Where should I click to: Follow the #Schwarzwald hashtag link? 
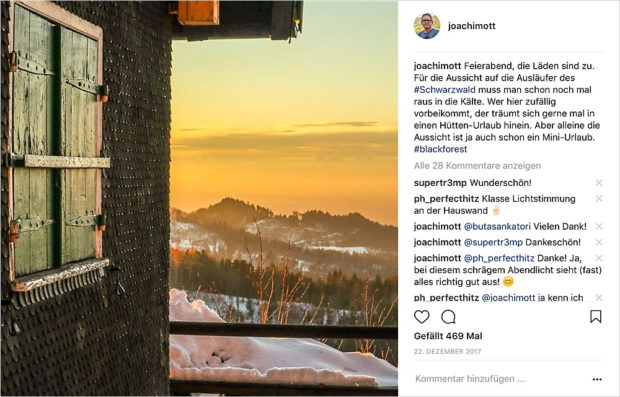(445, 90)
